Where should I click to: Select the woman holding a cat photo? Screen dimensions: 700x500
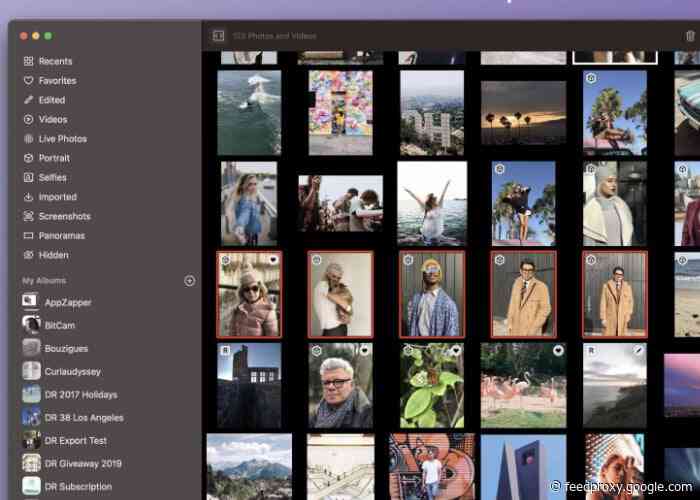[x=341, y=295]
